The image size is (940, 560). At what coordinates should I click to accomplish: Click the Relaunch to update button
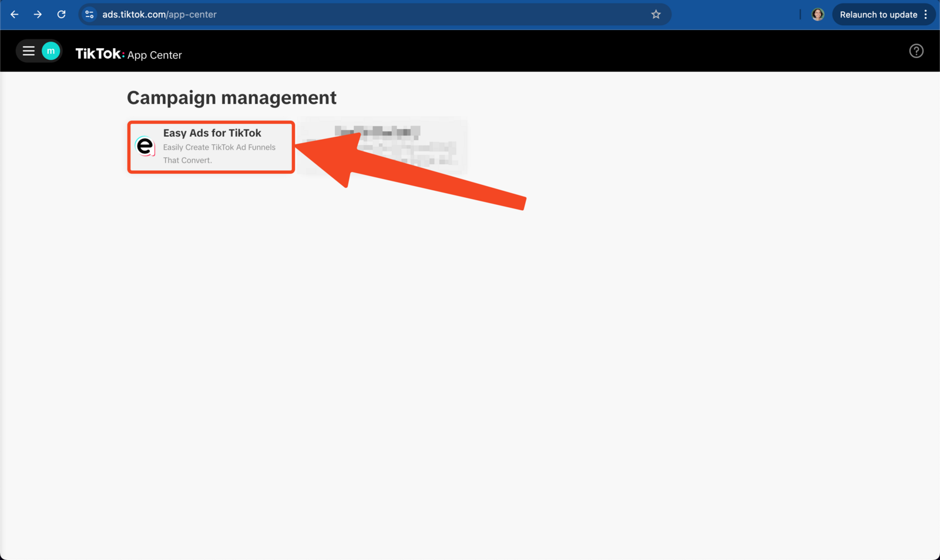tap(878, 15)
